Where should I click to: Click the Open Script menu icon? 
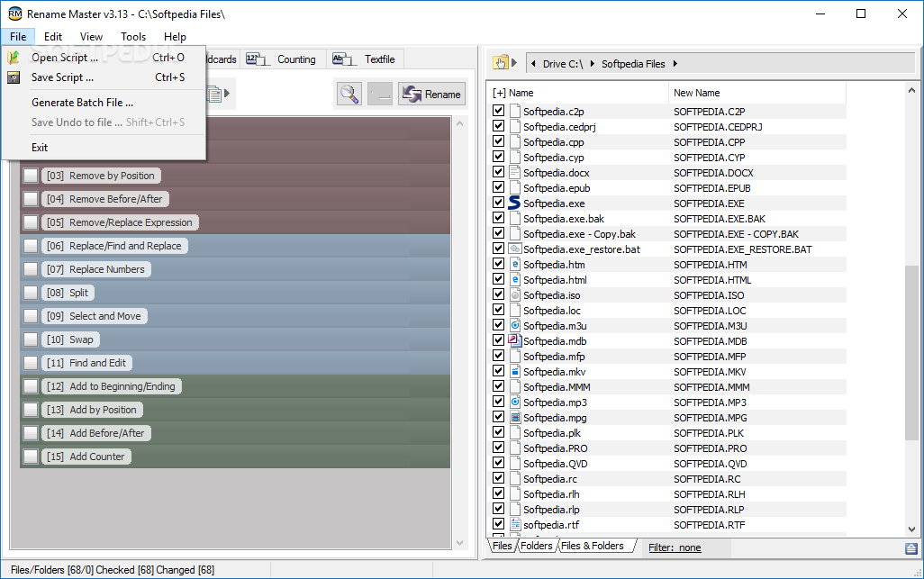point(14,57)
